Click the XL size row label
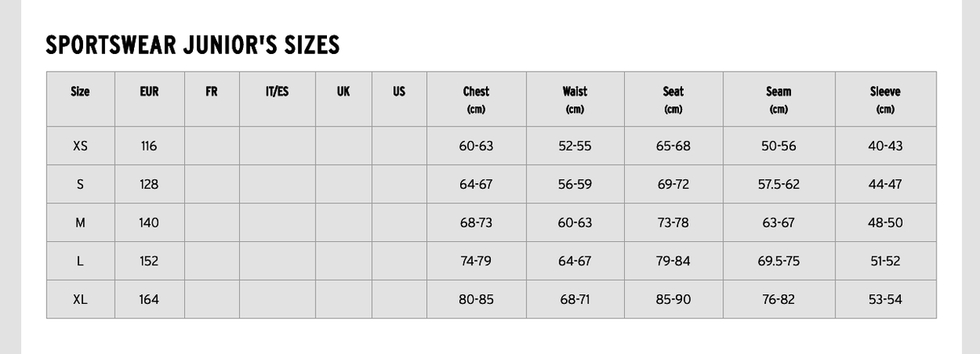 80,299
